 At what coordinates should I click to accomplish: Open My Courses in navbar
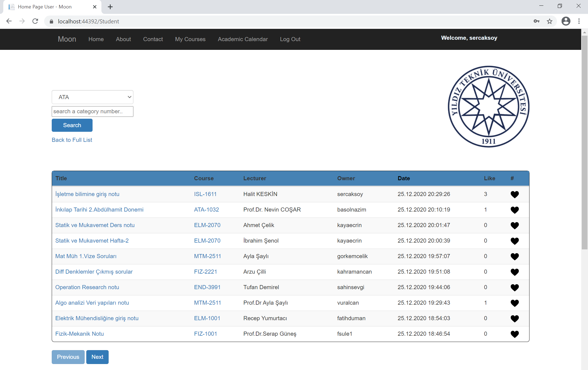(x=190, y=39)
